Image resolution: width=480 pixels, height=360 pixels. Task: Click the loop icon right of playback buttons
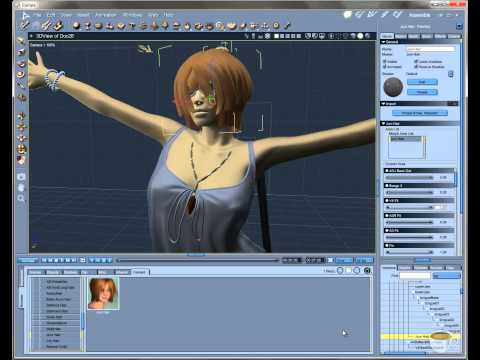pos(83,260)
